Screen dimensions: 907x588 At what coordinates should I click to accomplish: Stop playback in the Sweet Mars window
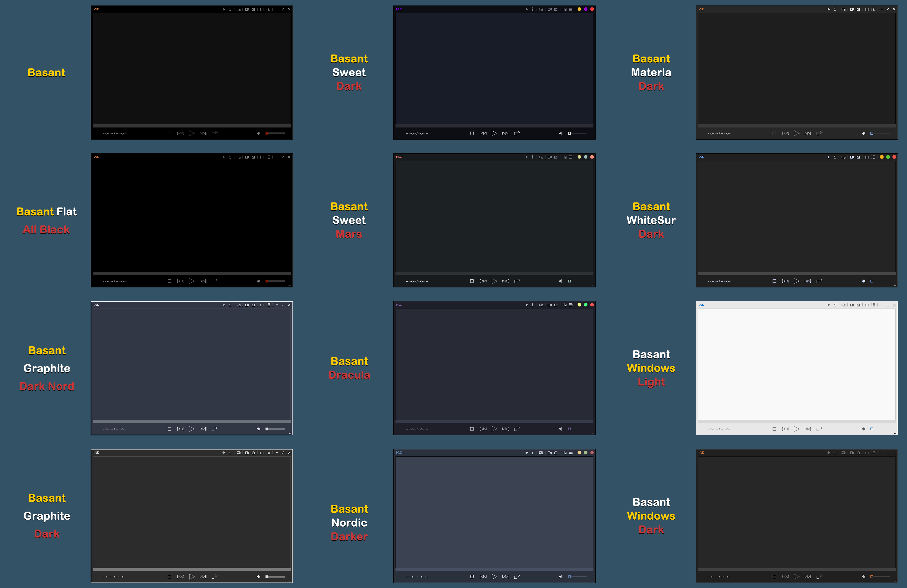point(472,281)
